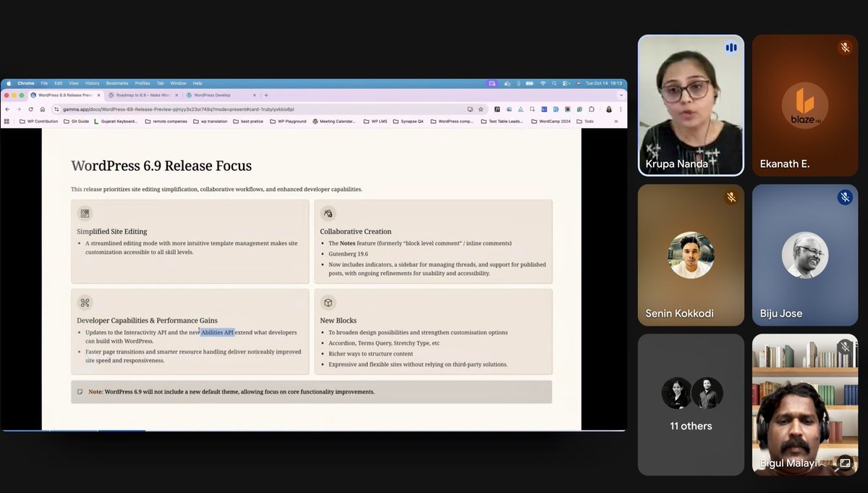Open the Git Guide bookmark folder
The height and width of the screenshot is (493, 868).
[76, 122]
